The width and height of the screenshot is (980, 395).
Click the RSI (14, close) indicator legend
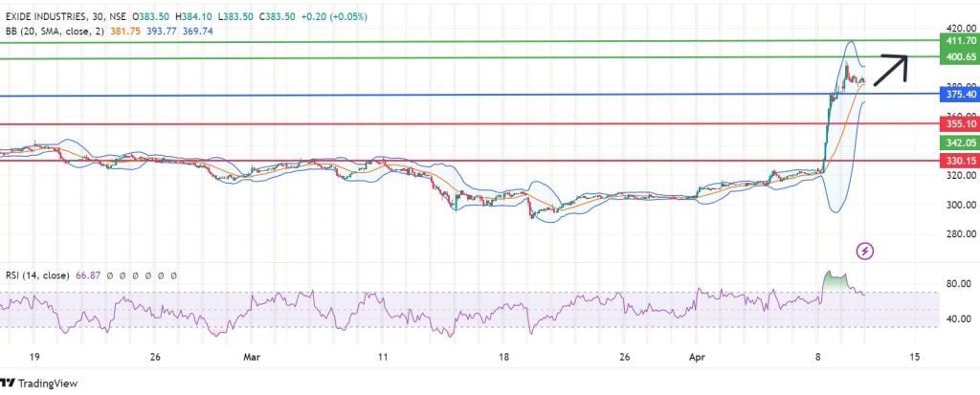point(37,275)
